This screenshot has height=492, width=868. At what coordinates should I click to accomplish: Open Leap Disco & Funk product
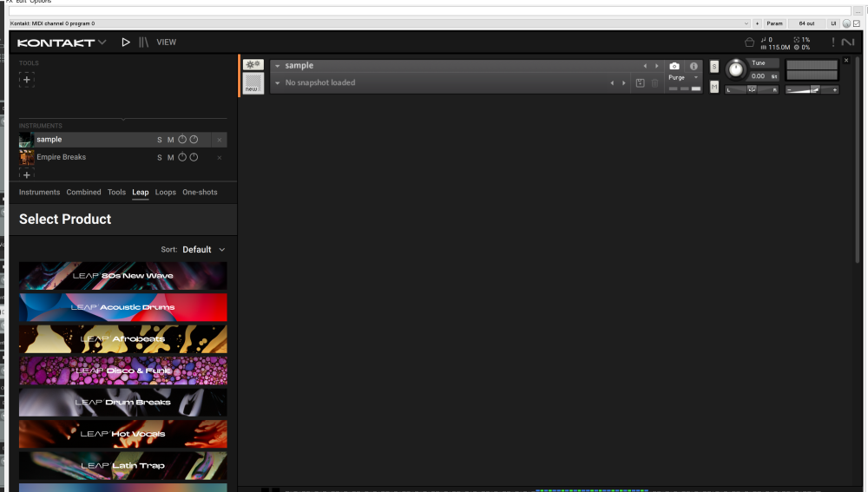point(123,371)
